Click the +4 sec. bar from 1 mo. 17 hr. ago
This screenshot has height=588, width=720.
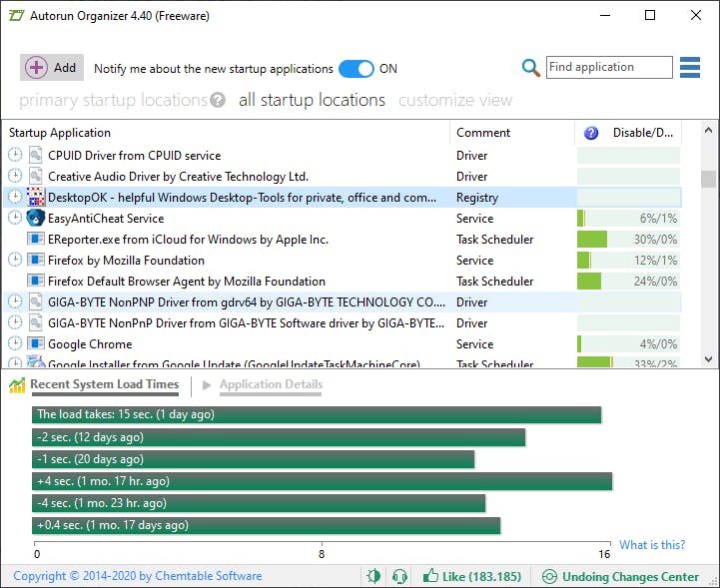point(322,481)
